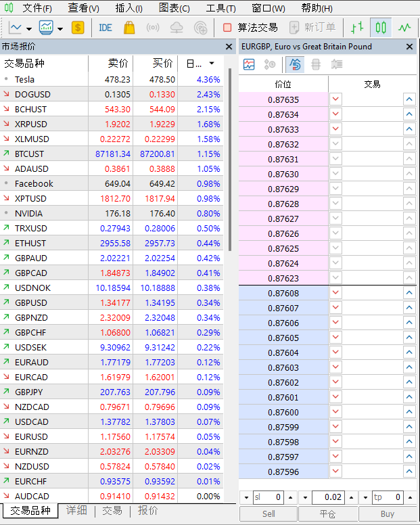Close the EURGBP depth of market window

409,47
